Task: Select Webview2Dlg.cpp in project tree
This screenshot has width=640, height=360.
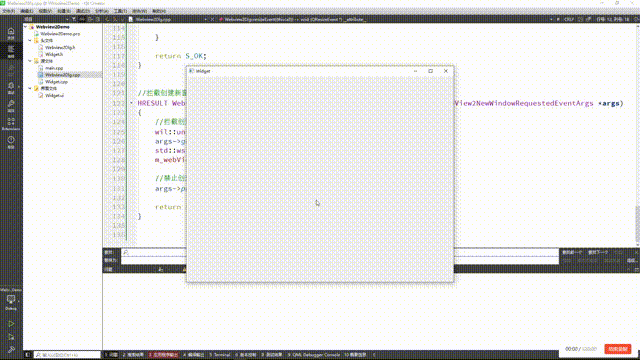Action: click(62, 75)
